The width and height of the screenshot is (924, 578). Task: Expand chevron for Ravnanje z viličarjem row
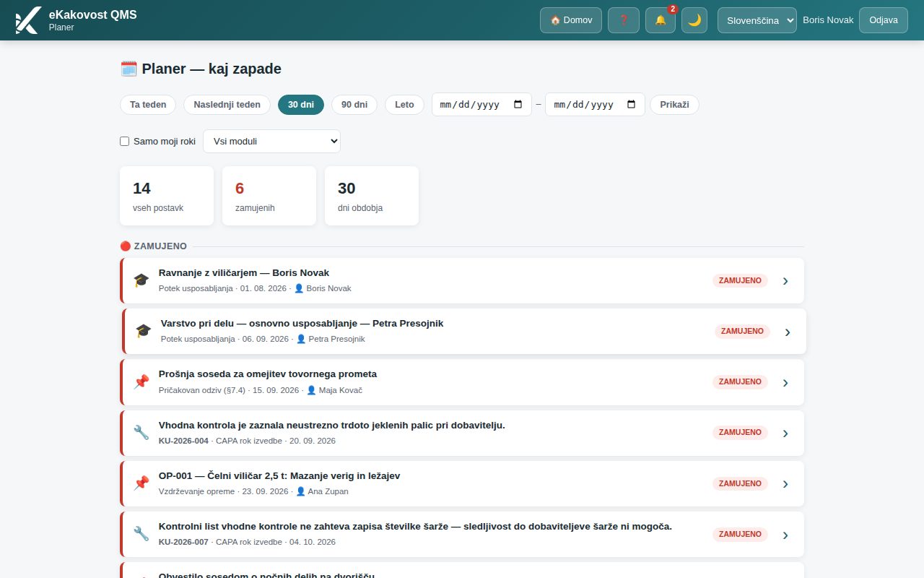point(785,281)
